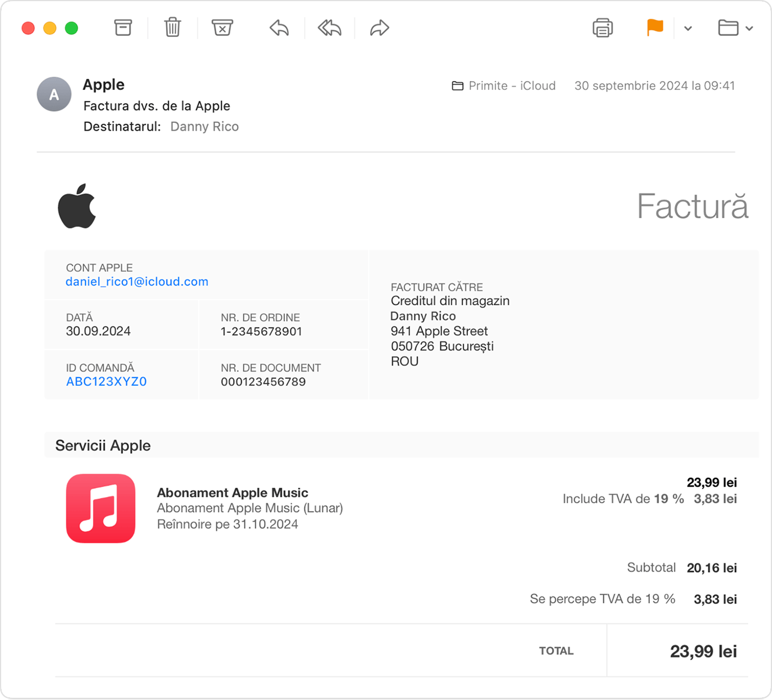Open the flag color dropdown chevron
This screenshot has height=700, width=772.
click(x=687, y=29)
